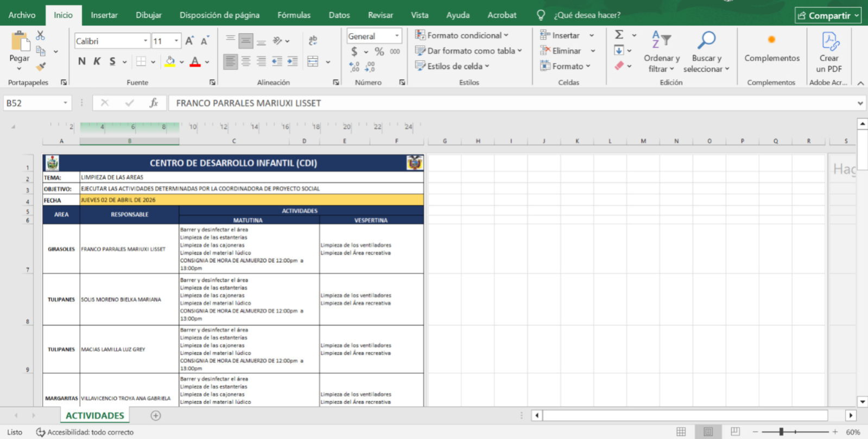Open the Name Box dropdown arrow
Screen dimensions: 868x439
[x=65, y=103]
